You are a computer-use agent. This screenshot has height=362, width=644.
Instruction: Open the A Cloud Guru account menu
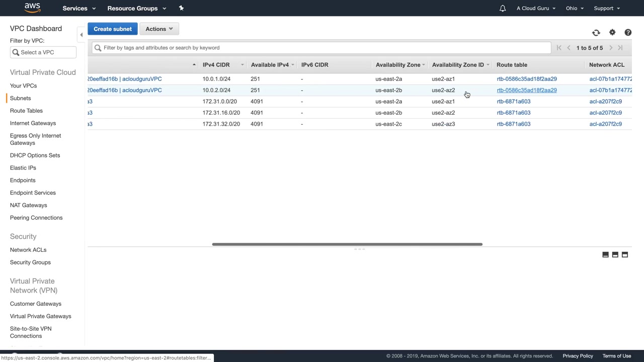tap(536, 8)
